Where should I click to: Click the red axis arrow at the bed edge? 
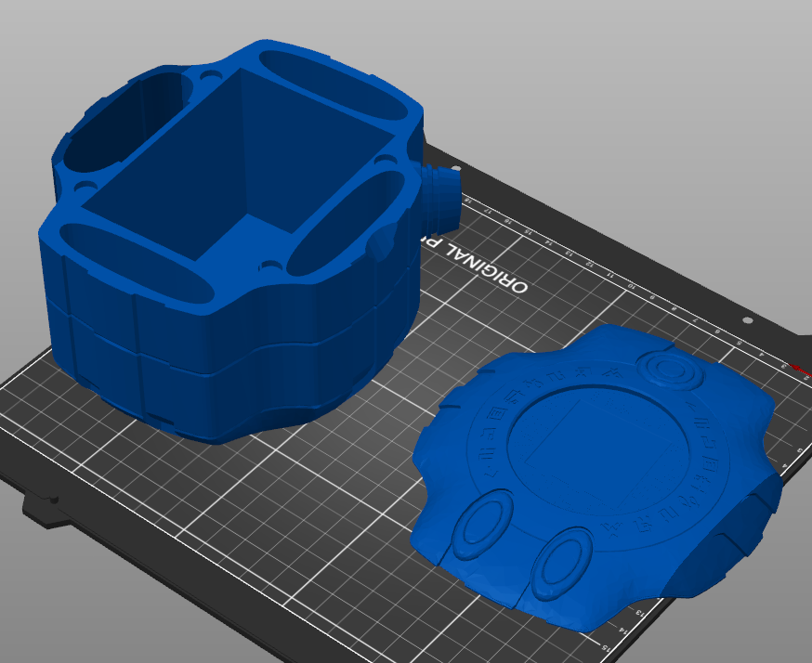coord(795,366)
